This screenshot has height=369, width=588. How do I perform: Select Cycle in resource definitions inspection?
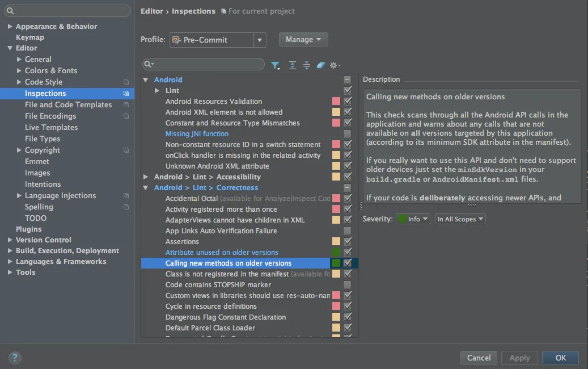click(211, 307)
